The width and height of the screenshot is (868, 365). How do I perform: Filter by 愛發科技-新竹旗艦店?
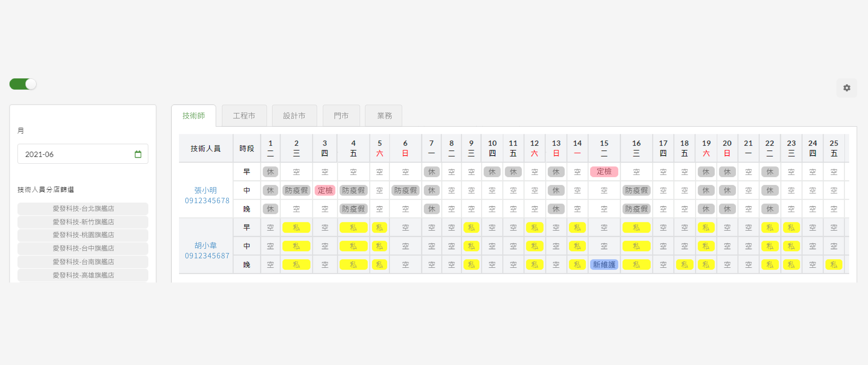click(83, 222)
